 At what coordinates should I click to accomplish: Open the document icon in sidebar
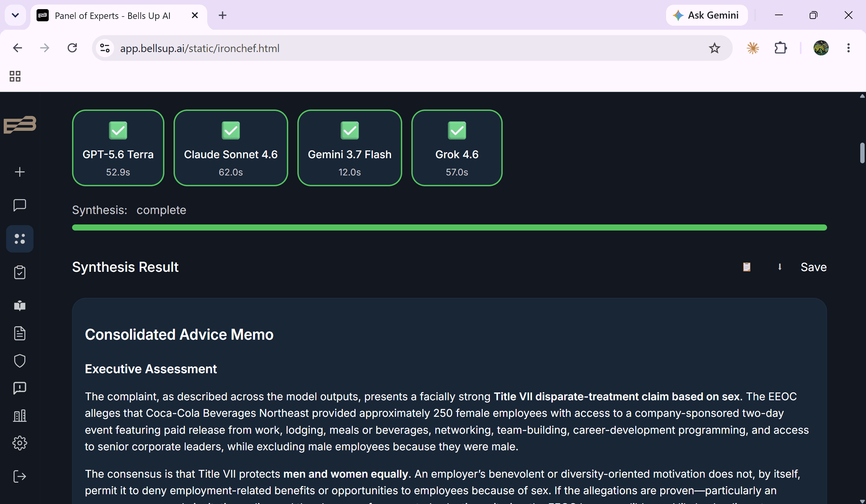coord(20,333)
